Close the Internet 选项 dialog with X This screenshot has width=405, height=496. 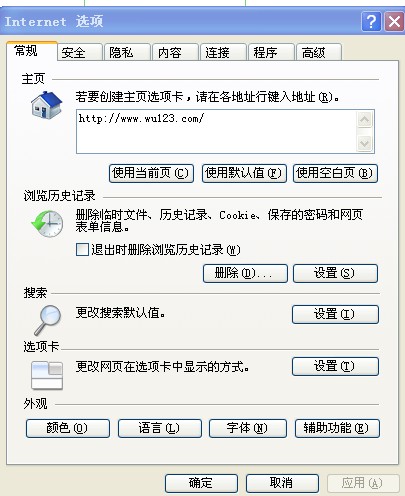pos(394,22)
